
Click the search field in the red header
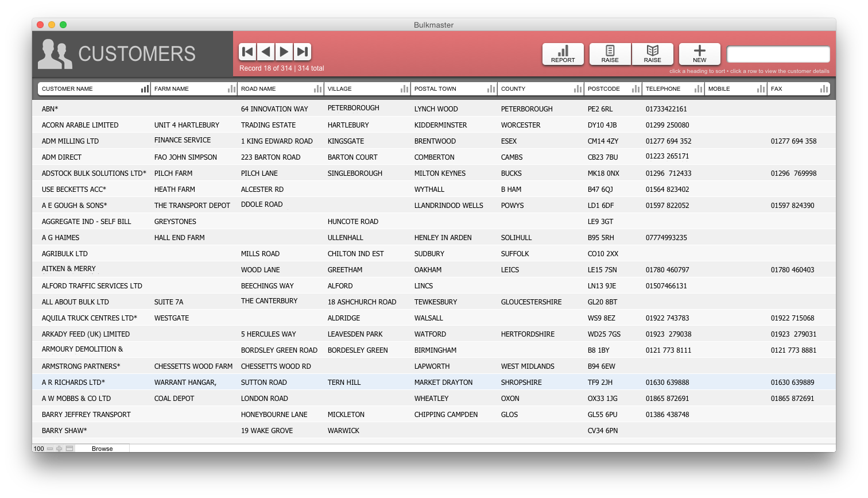click(x=778, y=55)
